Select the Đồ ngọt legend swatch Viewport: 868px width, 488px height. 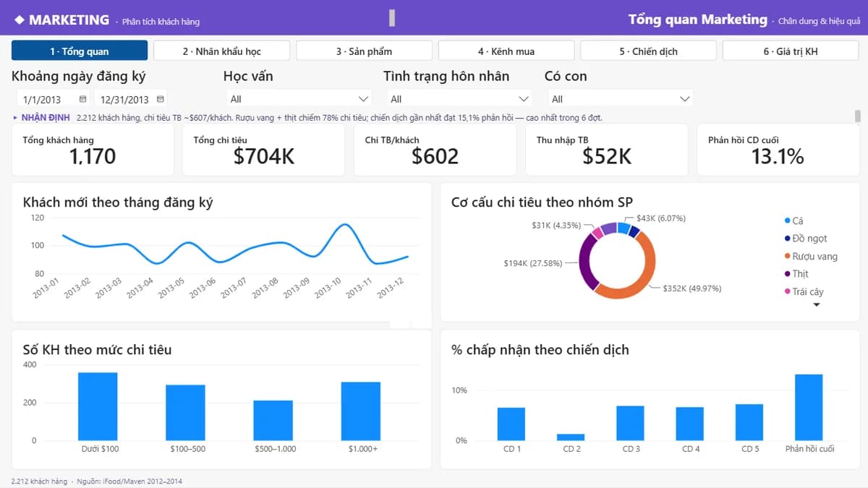(788, 239)
